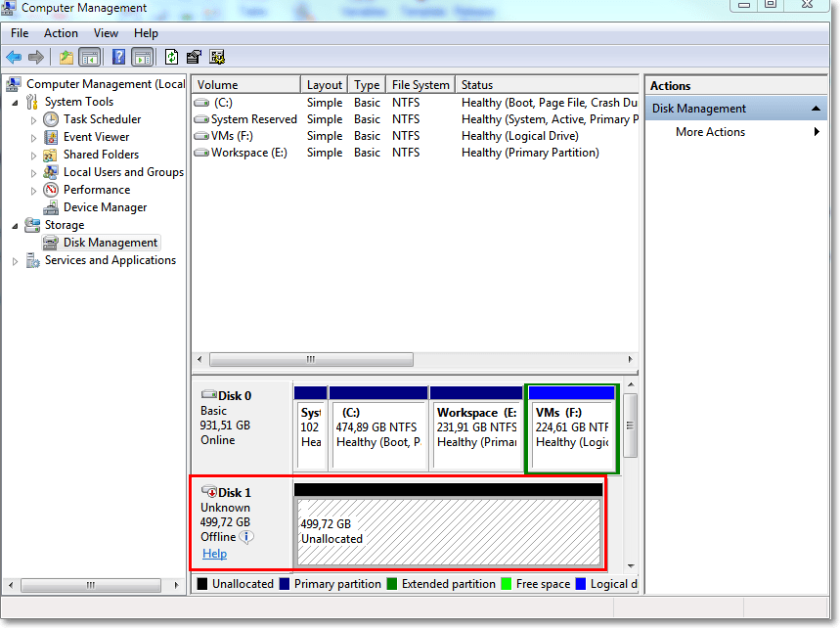The width and height of the screenshot is (840, 628).
Task: Open the View menu
Action: pyautogui.click(x=106, y=33)
